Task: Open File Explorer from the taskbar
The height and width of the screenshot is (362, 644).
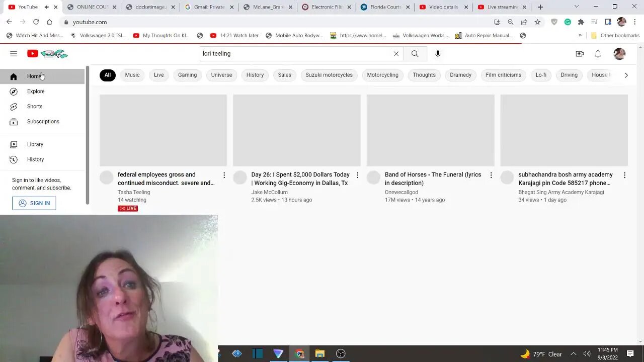Action: 320,353
